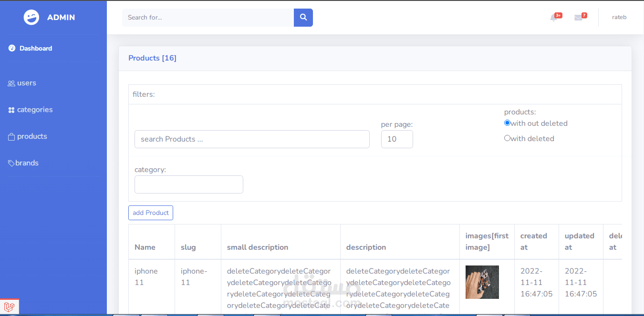644x316 pixels.
Task: Click the users people icon
Action: 11,83
